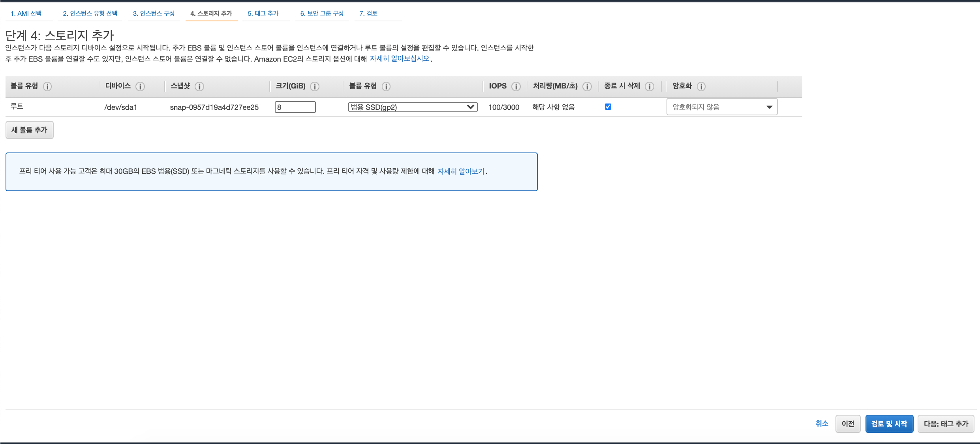Open the 7. 검토 tab
The width and height of the screenshot is (980, 444).
click(x=368, y=13)
